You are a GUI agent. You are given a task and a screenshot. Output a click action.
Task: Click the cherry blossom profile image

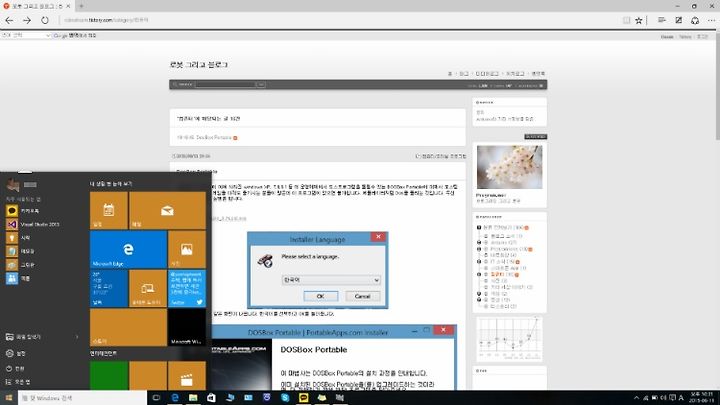tap(509, 167)
